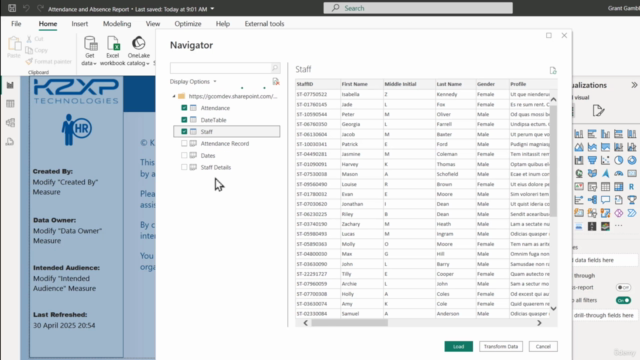Select the Power Apps visual
Viewport: 640px width, 360px height.
[x=619, y=213]
